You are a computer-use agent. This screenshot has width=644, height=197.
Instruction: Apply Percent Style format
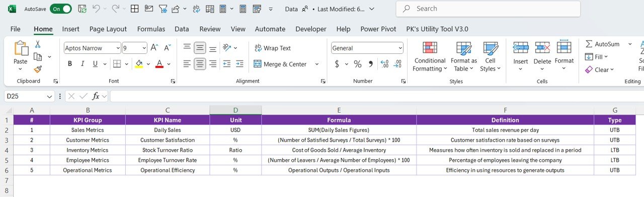click(358, 64)
